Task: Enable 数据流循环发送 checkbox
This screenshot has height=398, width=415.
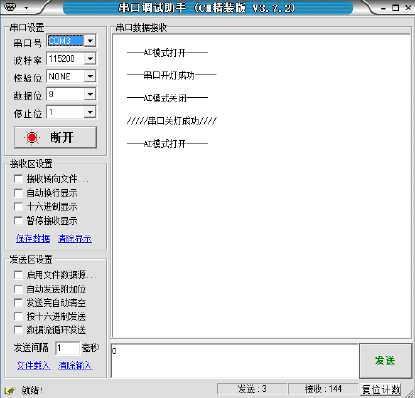Action: tap(19, 330)
